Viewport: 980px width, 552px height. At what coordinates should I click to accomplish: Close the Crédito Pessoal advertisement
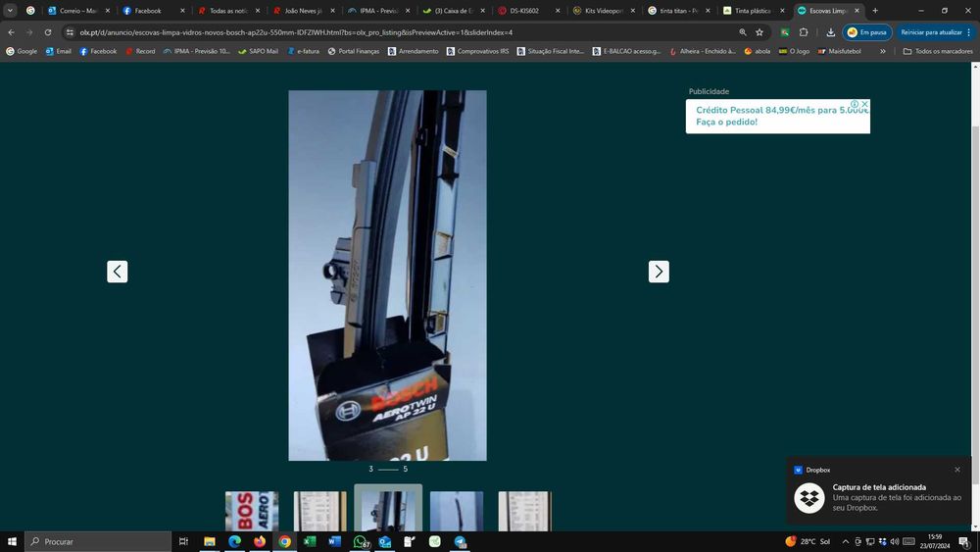tap(864, 104)
